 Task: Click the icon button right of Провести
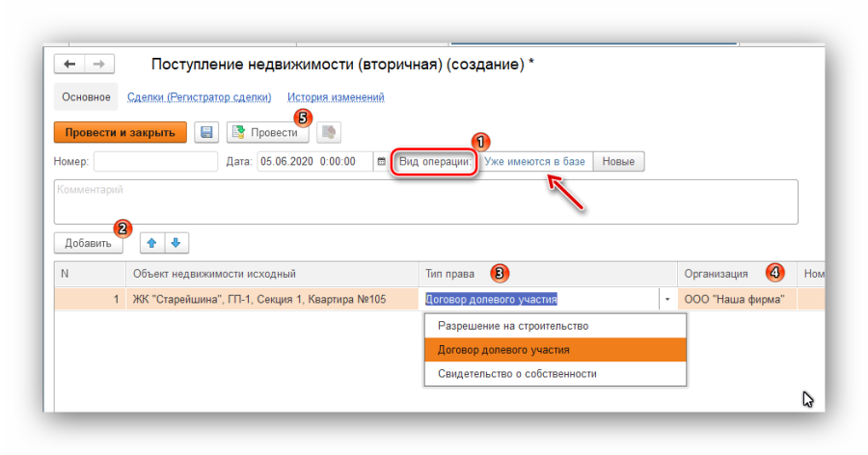(329, 133)
